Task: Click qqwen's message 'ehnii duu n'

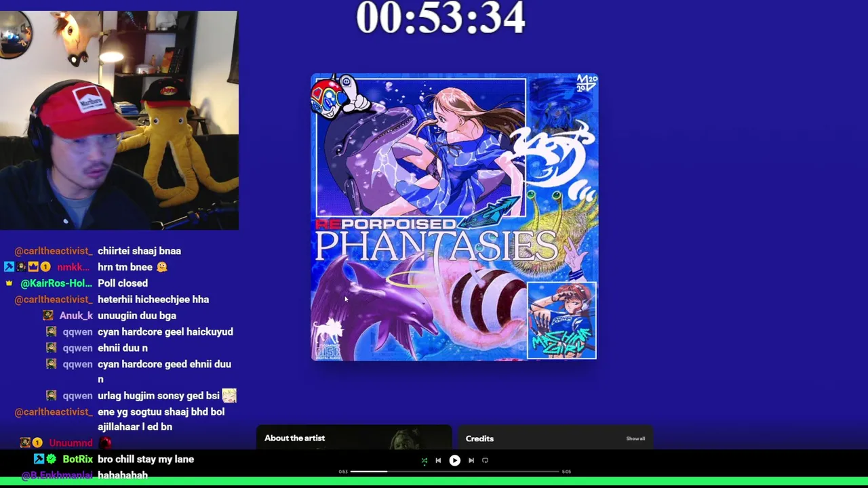Action: click(123, 348)
